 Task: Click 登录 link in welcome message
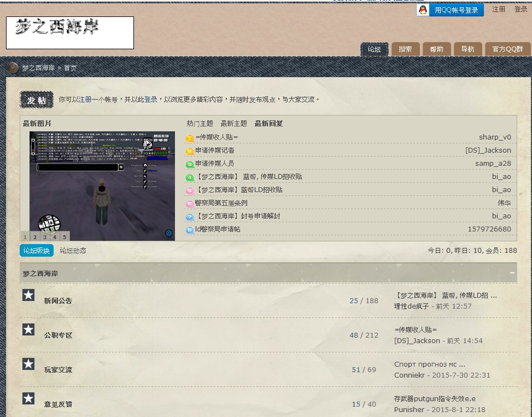click(x=151, y=100)
